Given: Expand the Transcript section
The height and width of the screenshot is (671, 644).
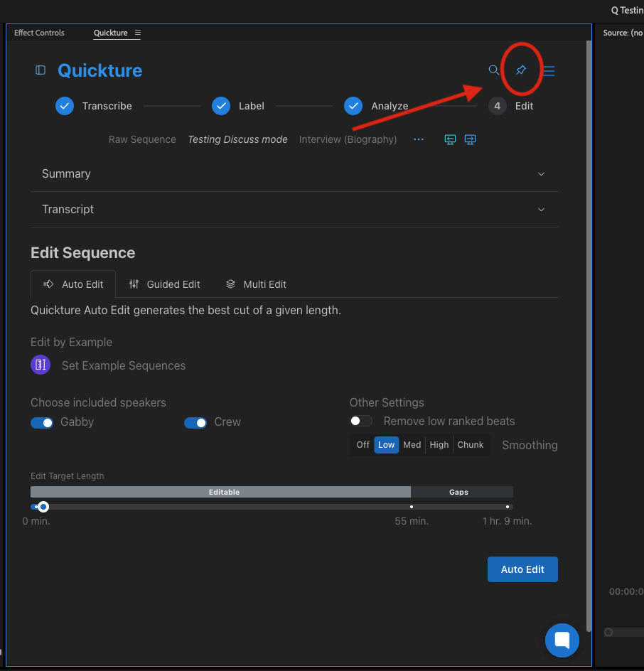Looking at the screenshot, I should 294,209.
